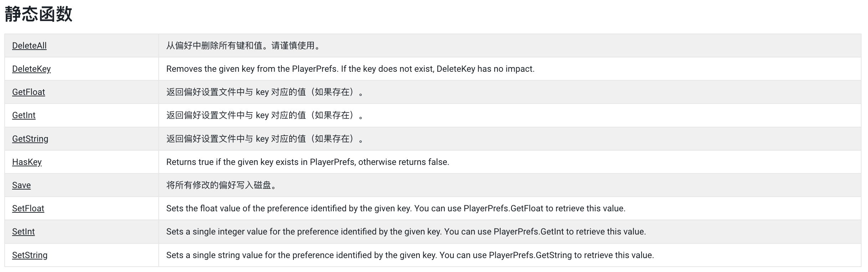Screen dimensions: 868x272
Task: Click the DeleteAll row description text
Action: [x=242, y=46]
